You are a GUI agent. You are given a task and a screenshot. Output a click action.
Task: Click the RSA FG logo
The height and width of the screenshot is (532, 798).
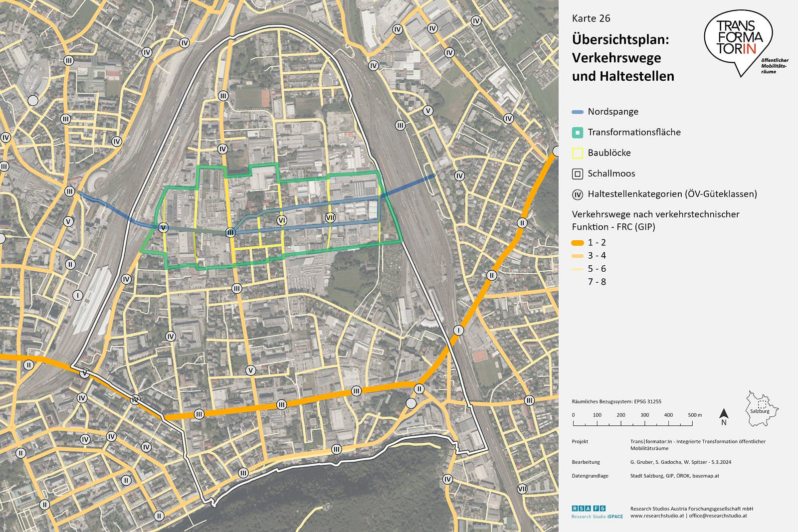click(x=589, y=508)
